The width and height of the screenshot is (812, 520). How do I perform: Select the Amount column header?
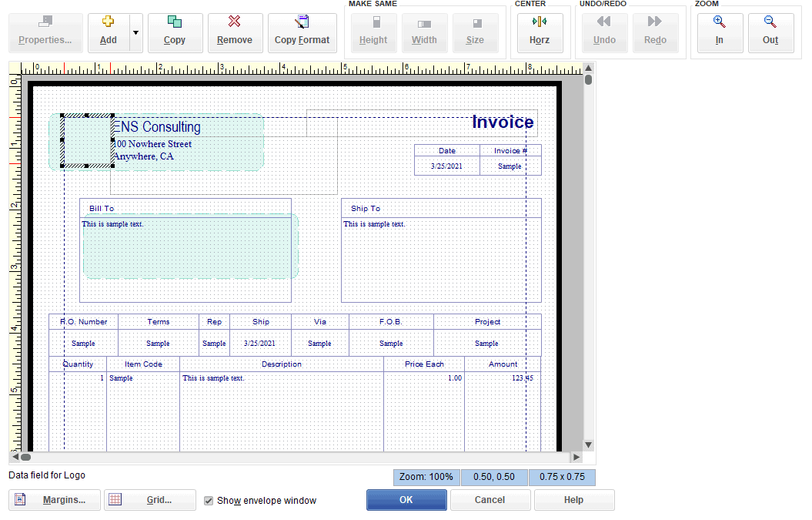[503, 364]
